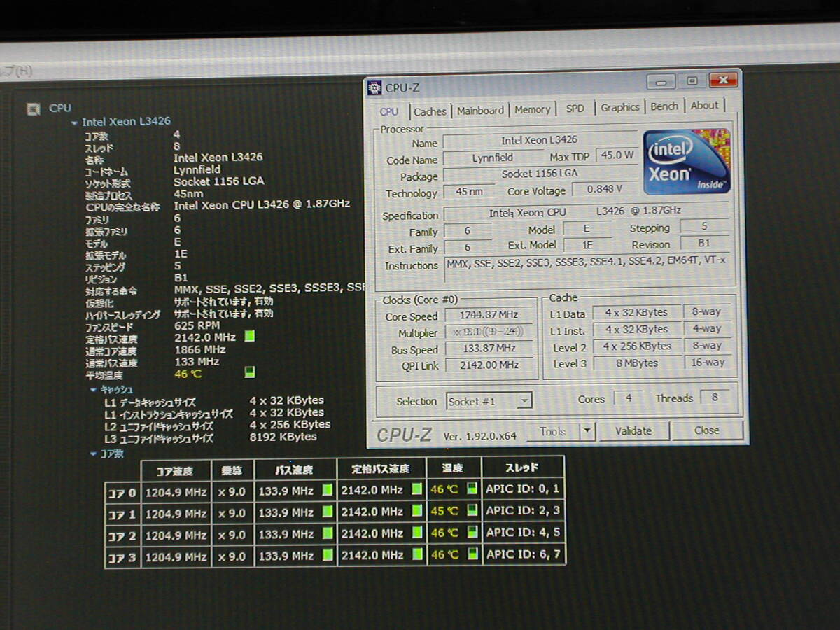840x630 pixels.
Task: Click the Validate button
Action: tap(633, 431)
